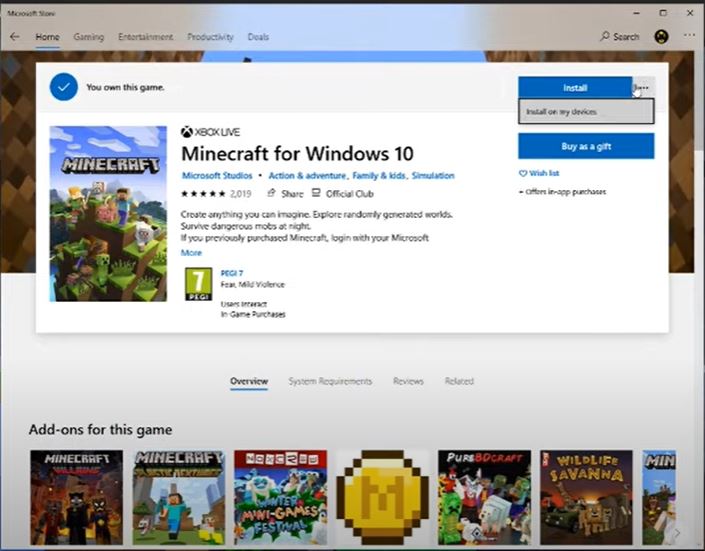Open the user account avatar

[x=661, y=36]
